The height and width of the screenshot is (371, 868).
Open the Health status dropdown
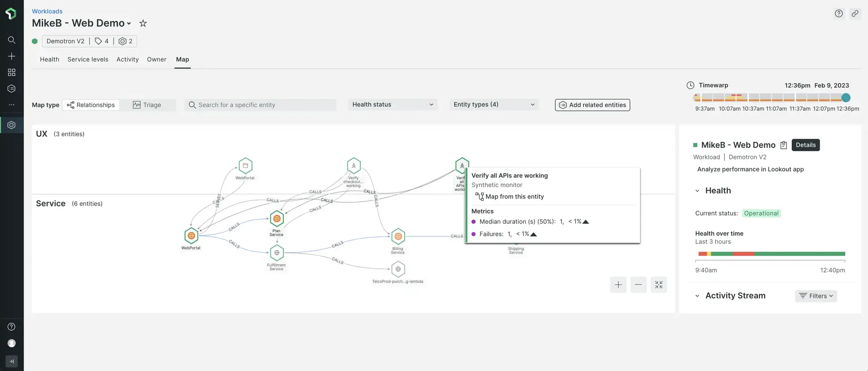point(392,104)
